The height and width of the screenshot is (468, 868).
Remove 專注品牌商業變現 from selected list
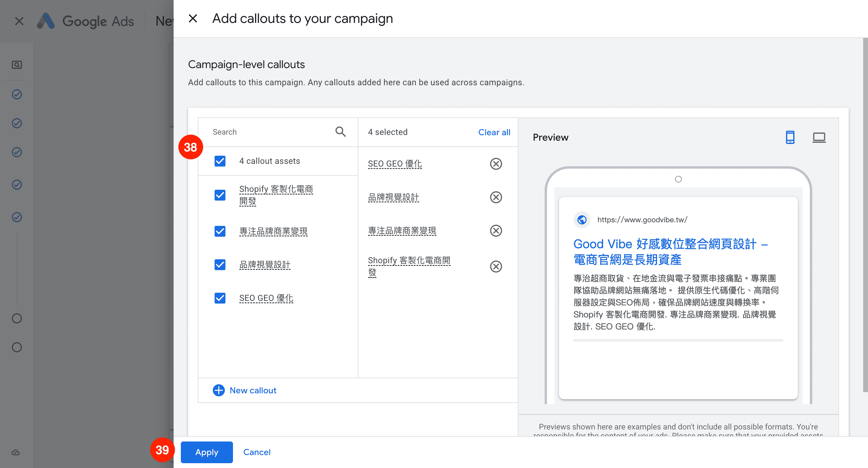[496, 231]
